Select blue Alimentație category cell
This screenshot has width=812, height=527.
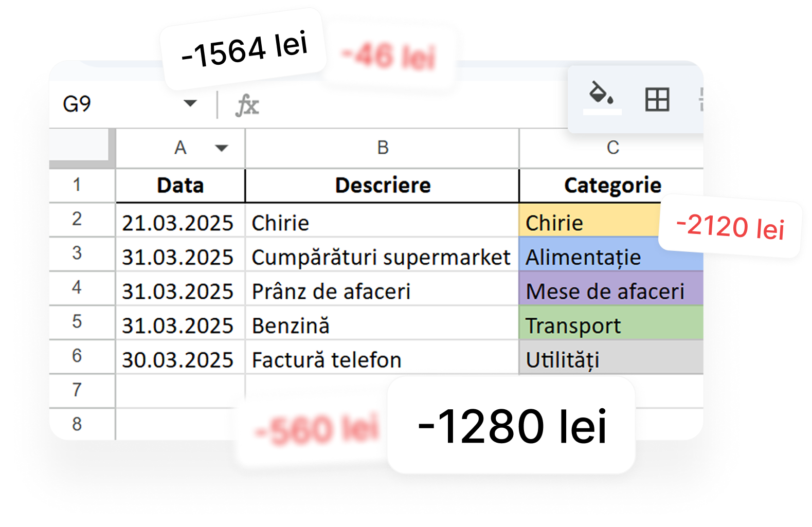(x=586, y=258)
